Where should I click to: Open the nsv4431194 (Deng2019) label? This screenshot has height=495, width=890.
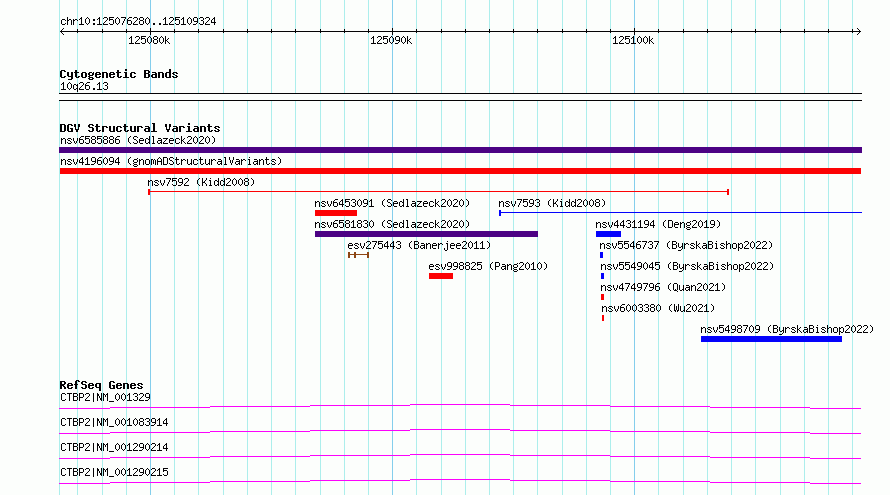658,224
